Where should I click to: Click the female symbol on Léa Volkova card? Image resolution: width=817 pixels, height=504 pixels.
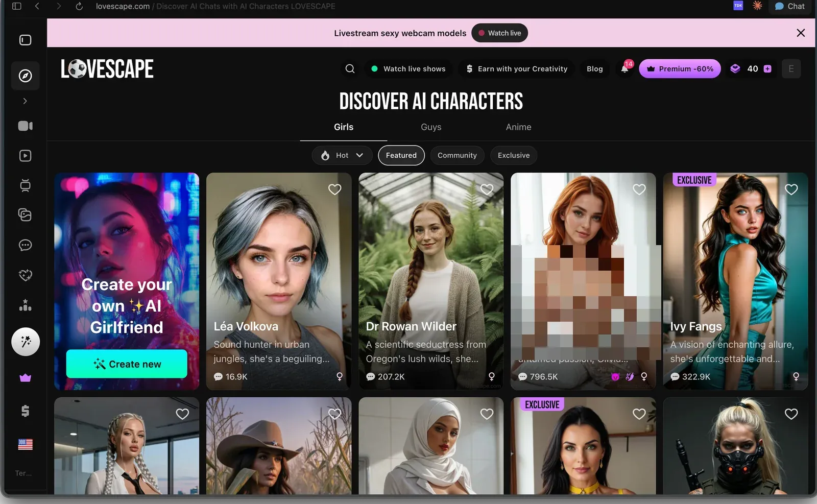[x=339, y=377]
